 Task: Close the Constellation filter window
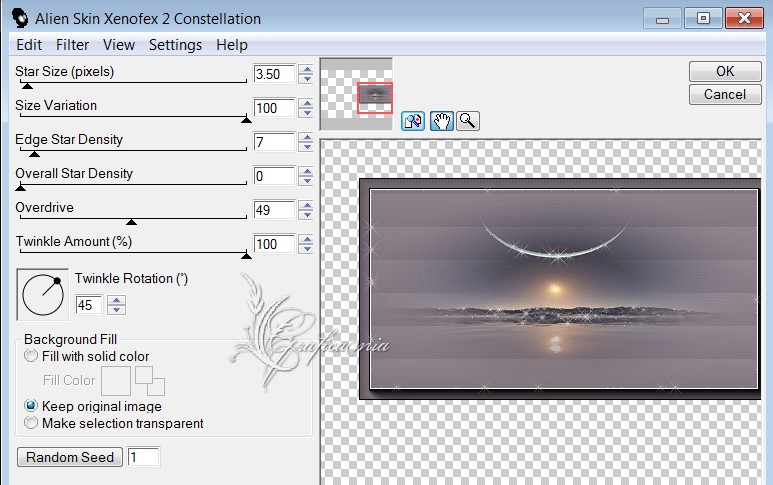[744, 19]
